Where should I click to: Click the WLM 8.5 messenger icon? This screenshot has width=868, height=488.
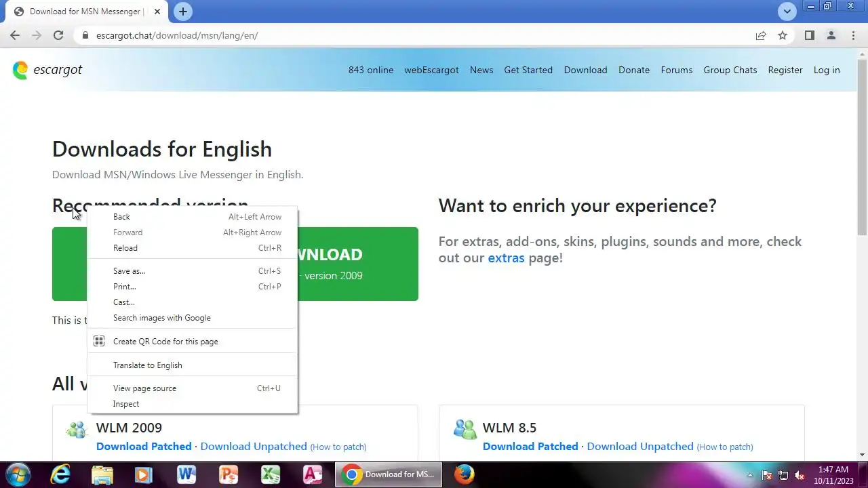(x=465, y=430)
